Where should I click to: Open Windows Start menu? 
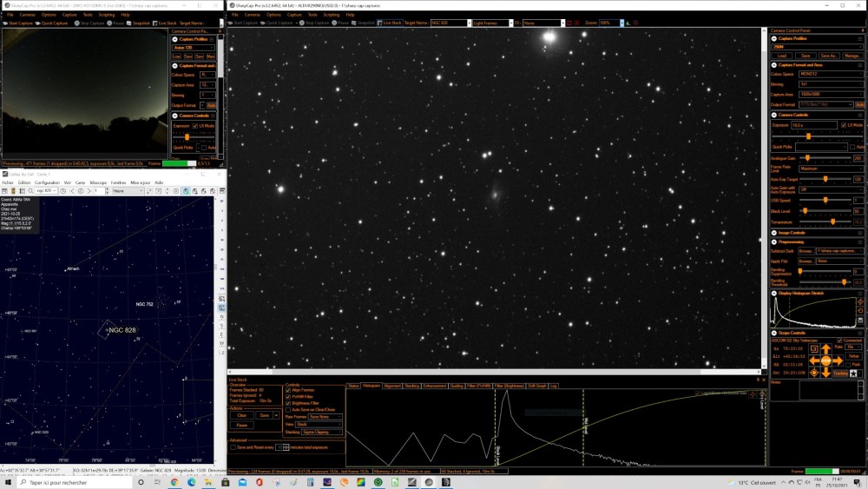pos(9,482)
